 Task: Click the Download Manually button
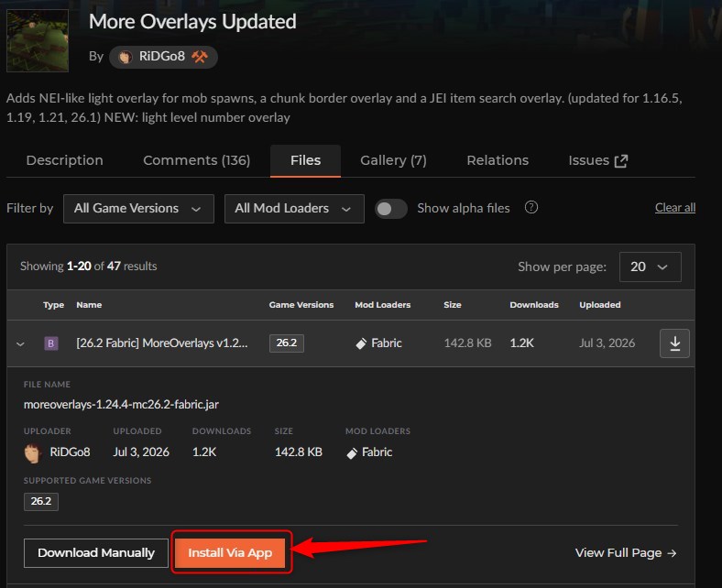pos(96,553)
